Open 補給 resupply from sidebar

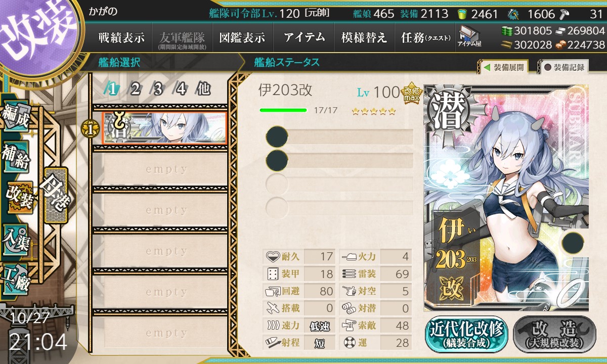point(16,158)
